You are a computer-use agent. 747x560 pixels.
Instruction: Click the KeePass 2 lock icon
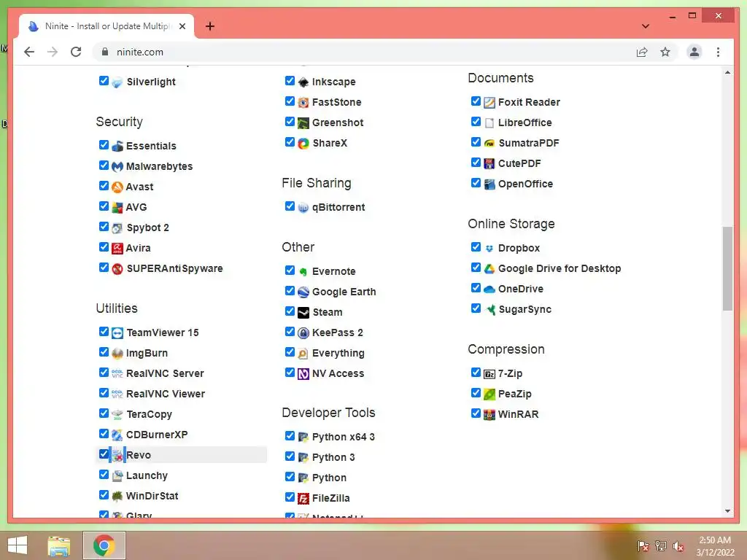[303, 332]
